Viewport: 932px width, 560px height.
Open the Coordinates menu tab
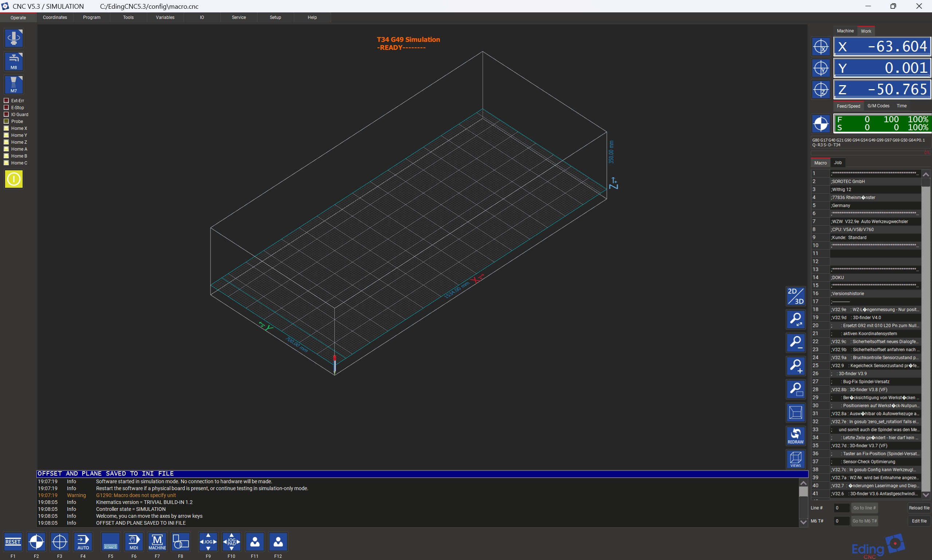(x=55, y=17)
